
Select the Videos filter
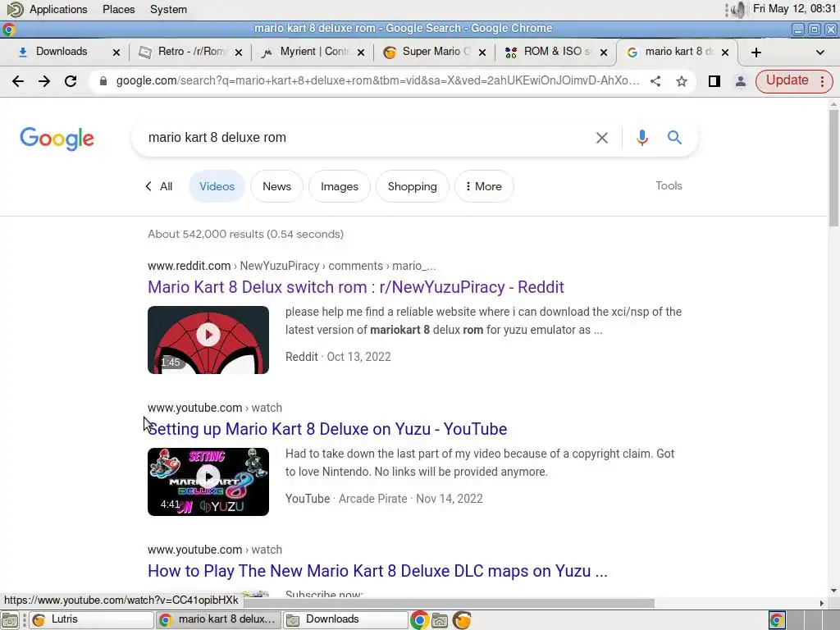(217, 186)
